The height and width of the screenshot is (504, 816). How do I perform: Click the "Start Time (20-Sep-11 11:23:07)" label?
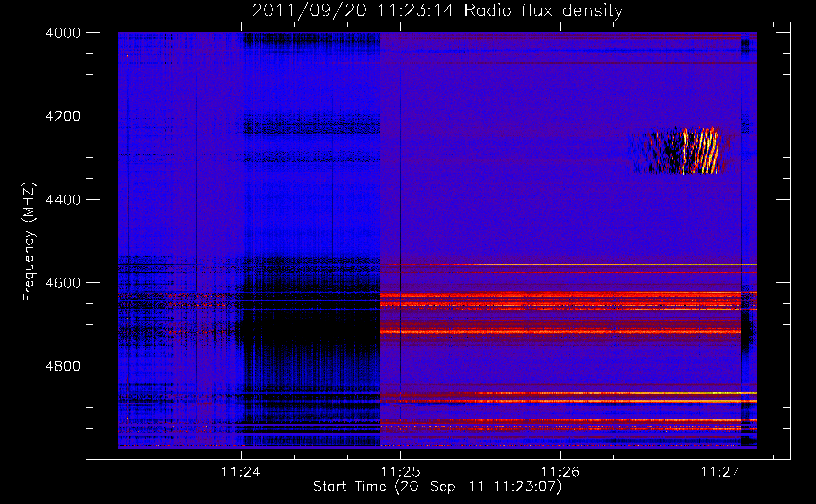(x=437, y=487)
